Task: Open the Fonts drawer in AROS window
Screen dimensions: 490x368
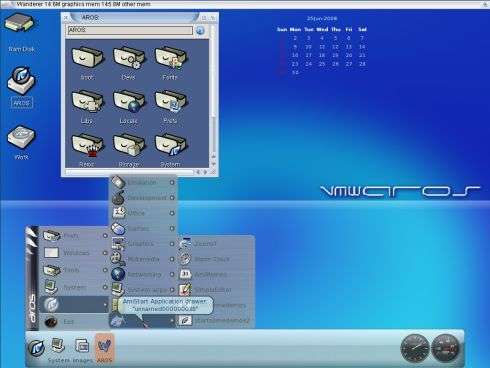Action: [x=170, y=59]
